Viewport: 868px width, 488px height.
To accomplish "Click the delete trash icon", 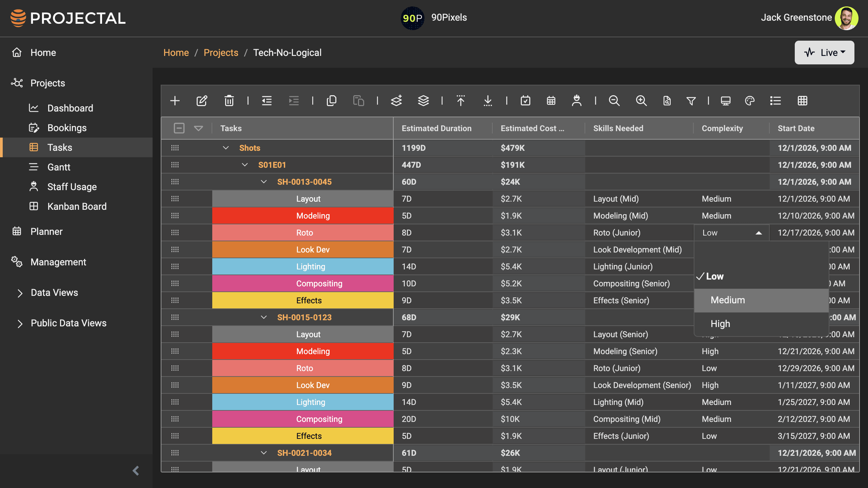I will [229, 101].
